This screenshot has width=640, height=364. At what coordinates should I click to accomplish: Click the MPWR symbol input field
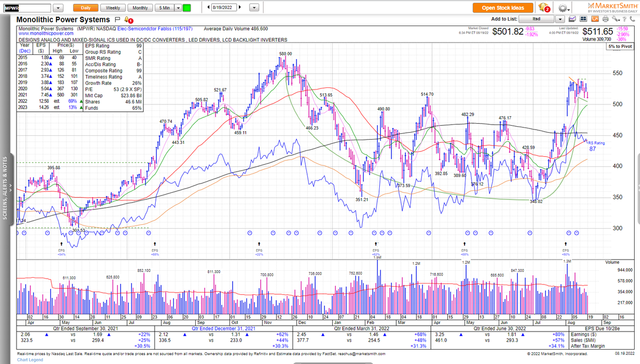pos(27,8)
